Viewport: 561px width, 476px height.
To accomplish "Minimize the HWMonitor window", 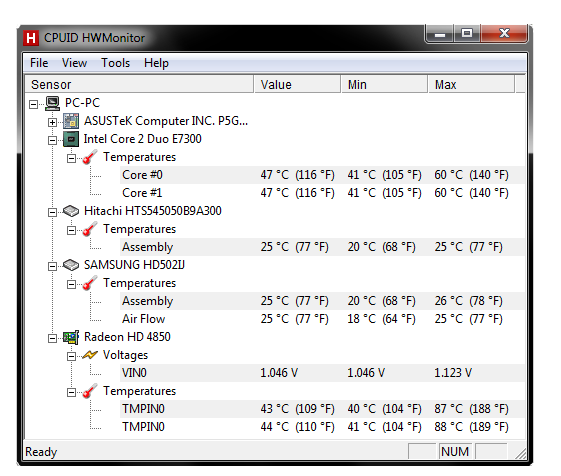I will (440, 34).
